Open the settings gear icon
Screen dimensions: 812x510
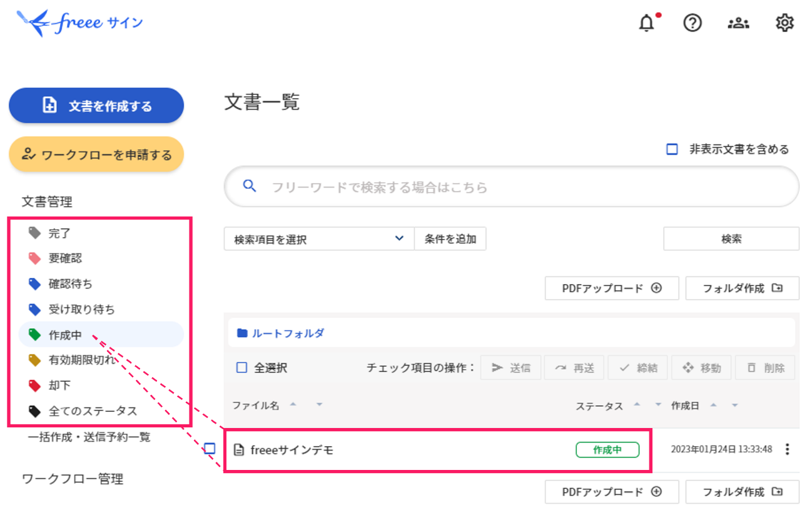point(784,23)
